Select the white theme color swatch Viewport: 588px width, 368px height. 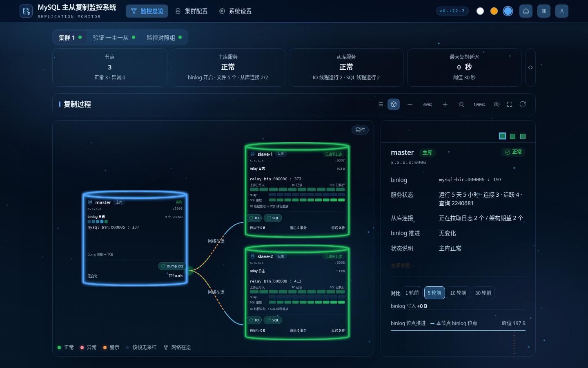[480, 11]
